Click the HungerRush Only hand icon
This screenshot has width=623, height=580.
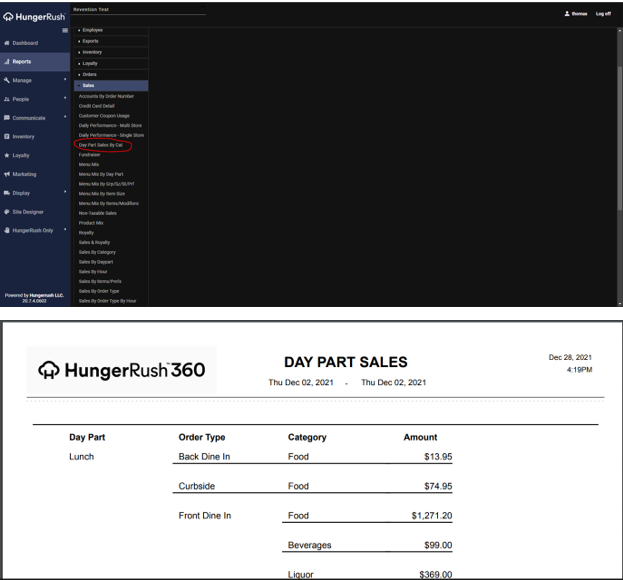coord(6,230)
